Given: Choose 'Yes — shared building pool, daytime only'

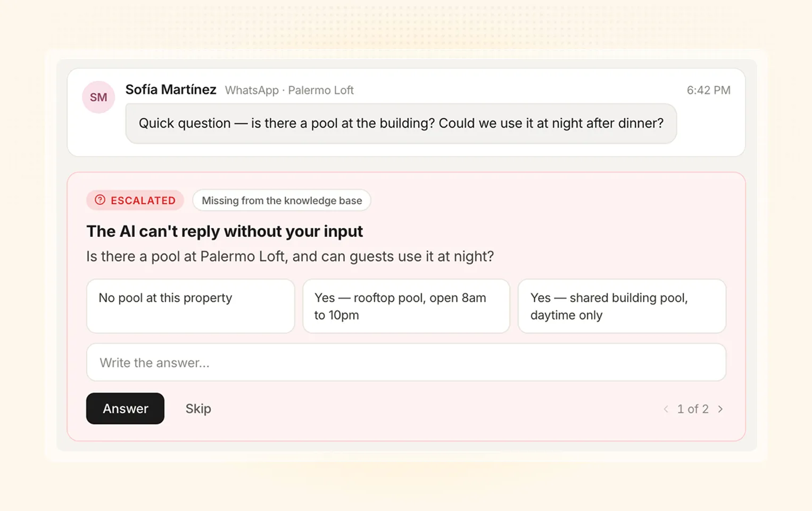Looking at the screenshot, I should (622, 306).
